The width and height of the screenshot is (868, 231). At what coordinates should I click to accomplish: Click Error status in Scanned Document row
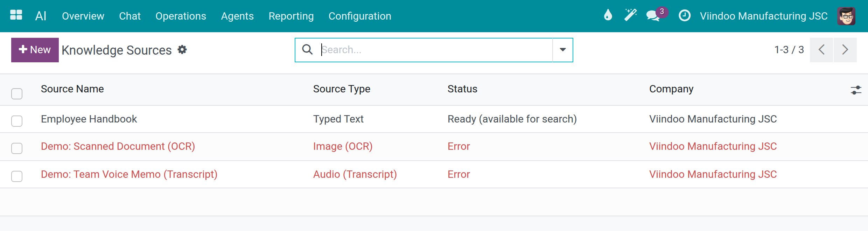coord(459,146)
